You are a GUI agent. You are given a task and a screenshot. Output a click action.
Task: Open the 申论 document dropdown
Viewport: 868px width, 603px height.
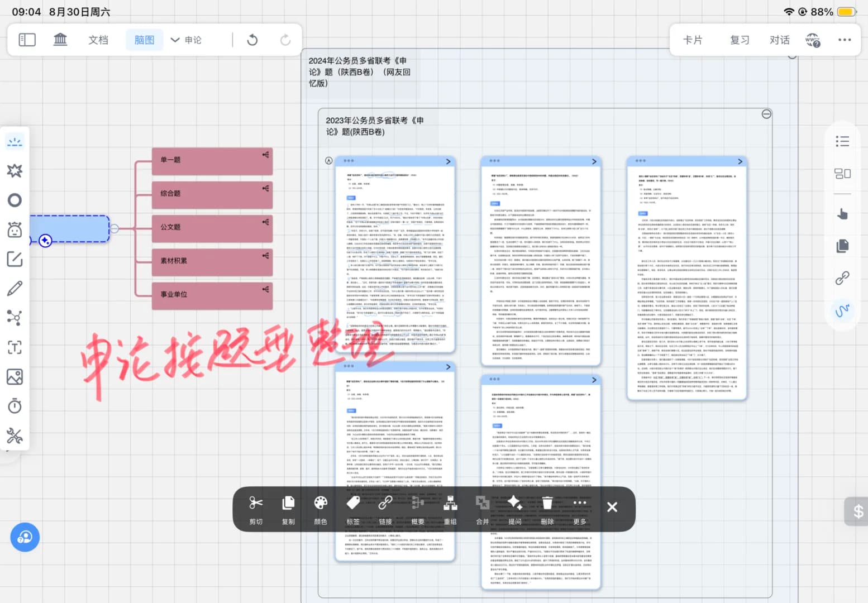coord(187,40)
